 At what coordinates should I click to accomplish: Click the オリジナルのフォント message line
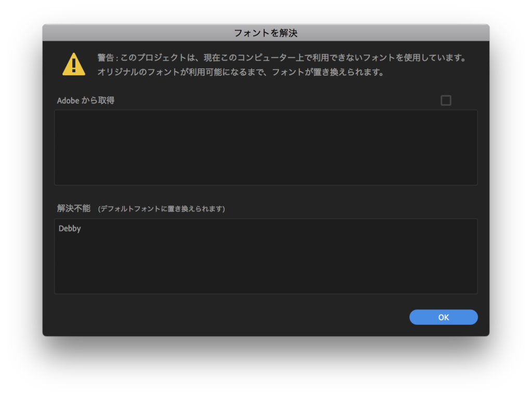(x=241, y=72)
